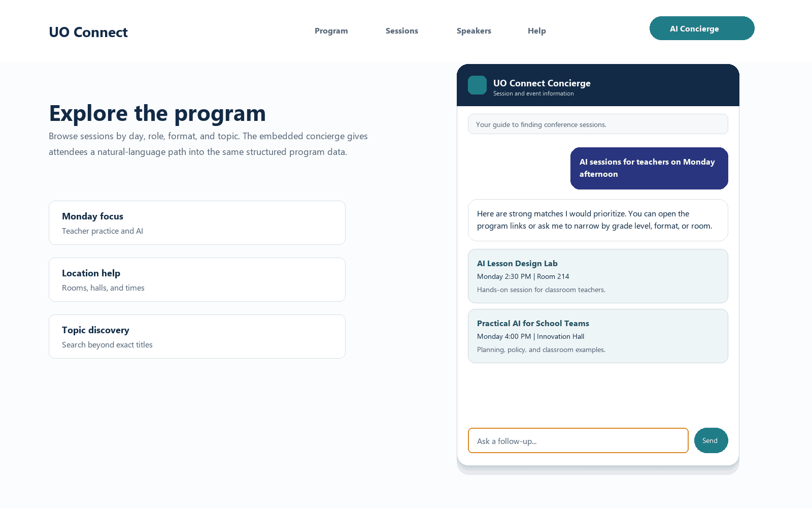This screenshot has width=812, height=508.
Task: Click the Explore the program heading
Action: [x=157, y=113]
